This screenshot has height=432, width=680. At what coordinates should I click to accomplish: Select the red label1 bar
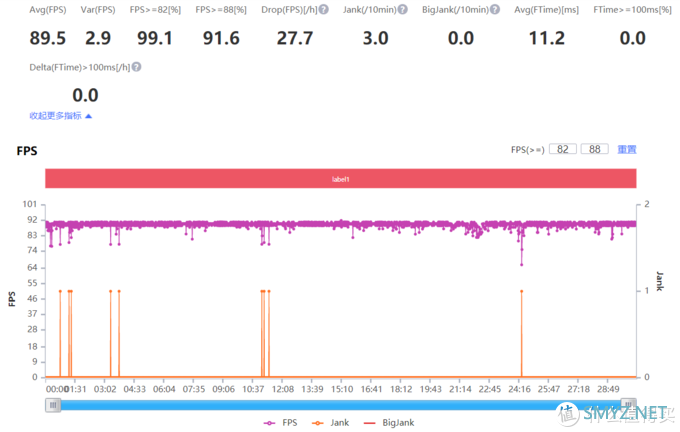(x=340, y=179)
